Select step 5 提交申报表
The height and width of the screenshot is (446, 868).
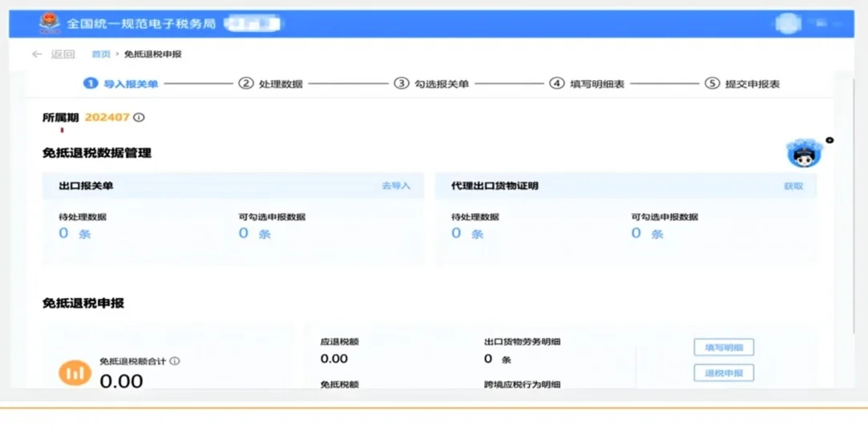(742, 83)
